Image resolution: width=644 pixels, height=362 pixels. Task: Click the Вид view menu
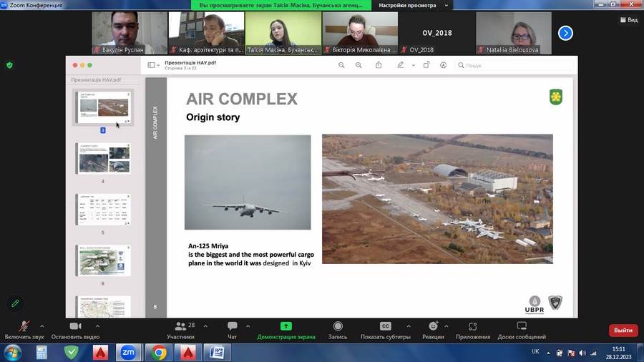click(x=628, y=20)
